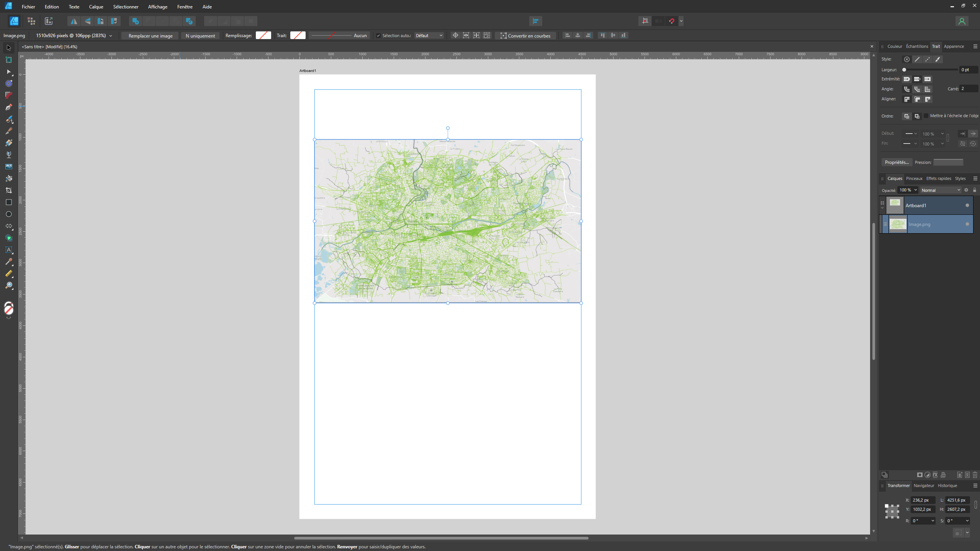
Task: Switch to the Historique tab
Action: pos(947,486)
